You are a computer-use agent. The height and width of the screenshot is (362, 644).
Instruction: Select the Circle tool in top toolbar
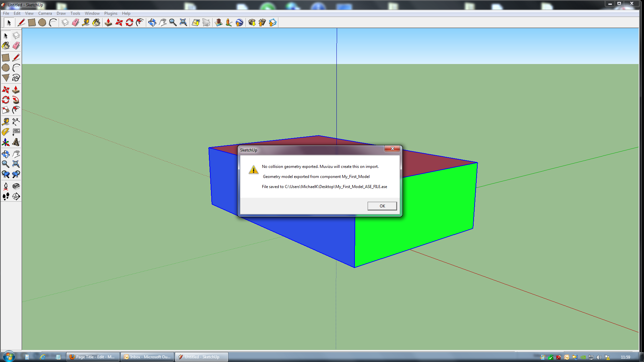pyautogui.click(x=42, y=22)
